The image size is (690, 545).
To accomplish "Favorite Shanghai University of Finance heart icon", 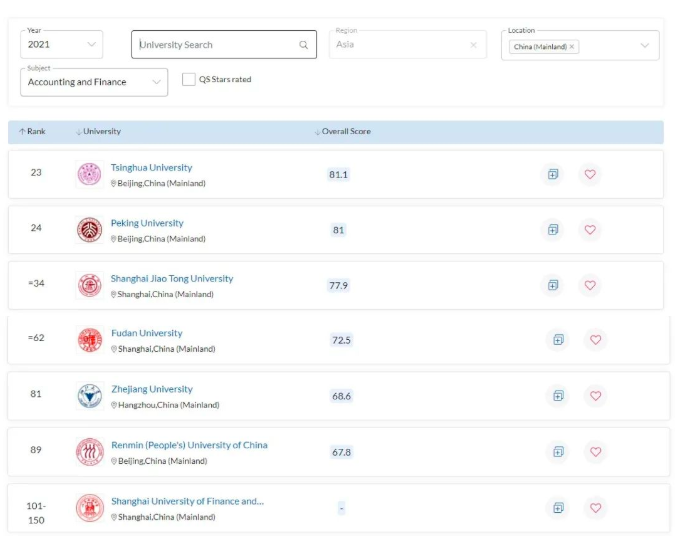I will 595,508.
